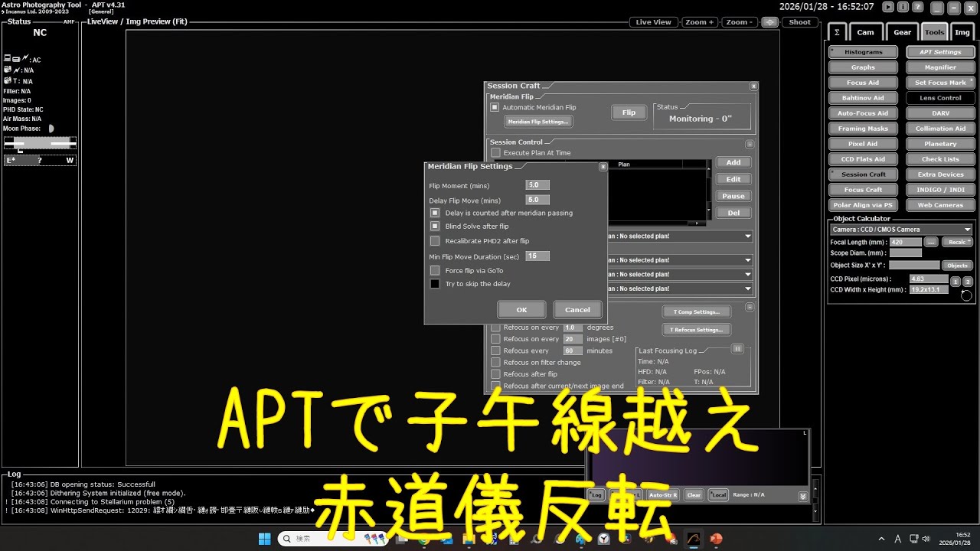Screen dimensions: 980x551
Task: Open Bahtinov Aid tool
Action: [863, 98]
